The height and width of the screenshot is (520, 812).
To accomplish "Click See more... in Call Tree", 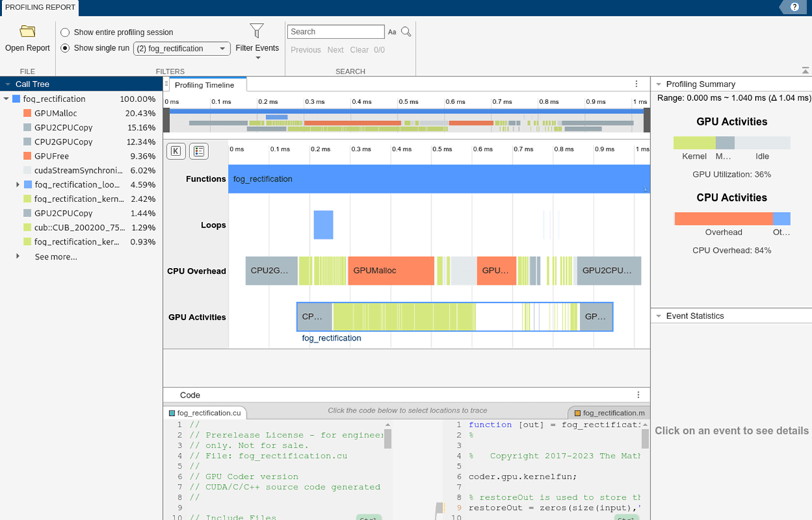I will click(x=55, y=257).
